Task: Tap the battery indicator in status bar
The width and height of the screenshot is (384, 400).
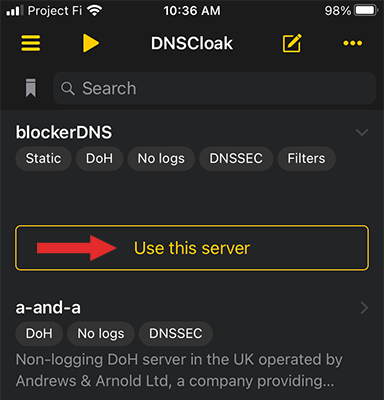Action: click(x=366, y=11)
